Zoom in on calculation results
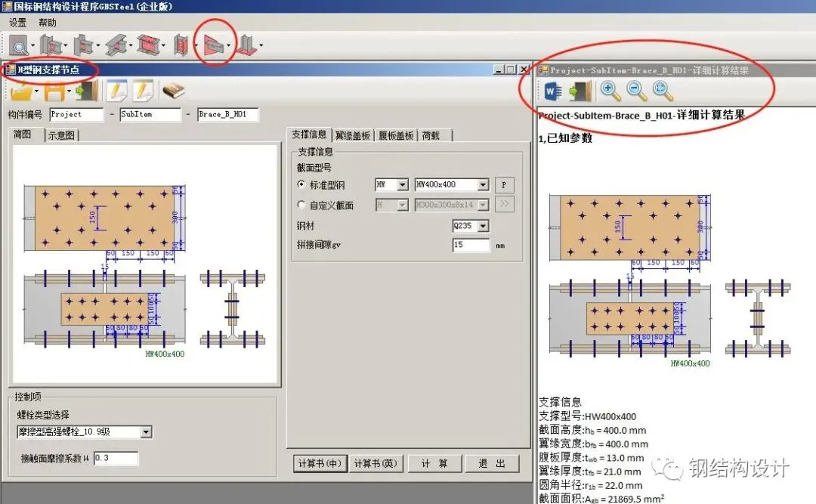The width and height of the screenshot is (816, 504). (x=610, y=91)
